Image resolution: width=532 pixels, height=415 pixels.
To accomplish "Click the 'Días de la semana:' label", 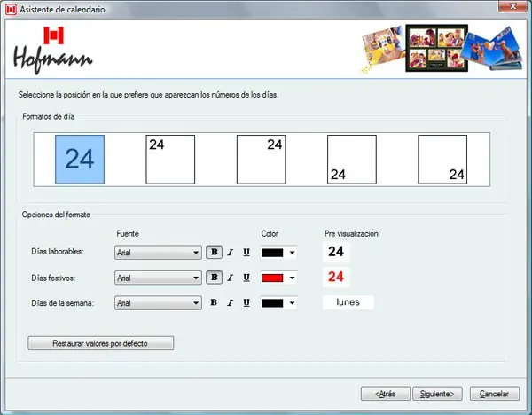I will [63, 303].
